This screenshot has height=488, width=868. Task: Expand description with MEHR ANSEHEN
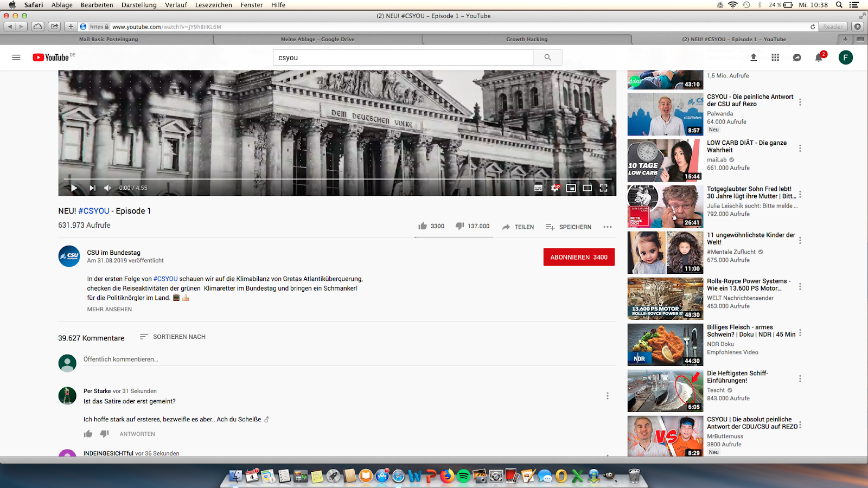tap(110, 309)
